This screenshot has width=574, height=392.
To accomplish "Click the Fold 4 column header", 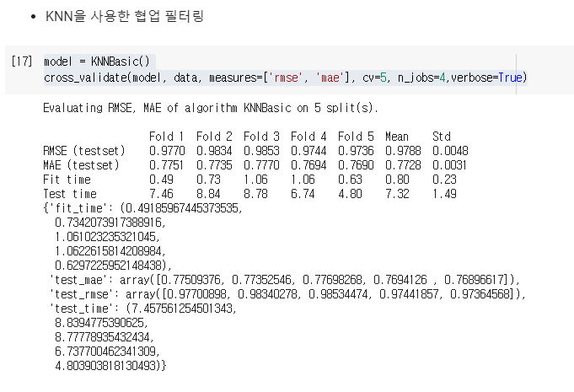I will click(x=308, y=137).
